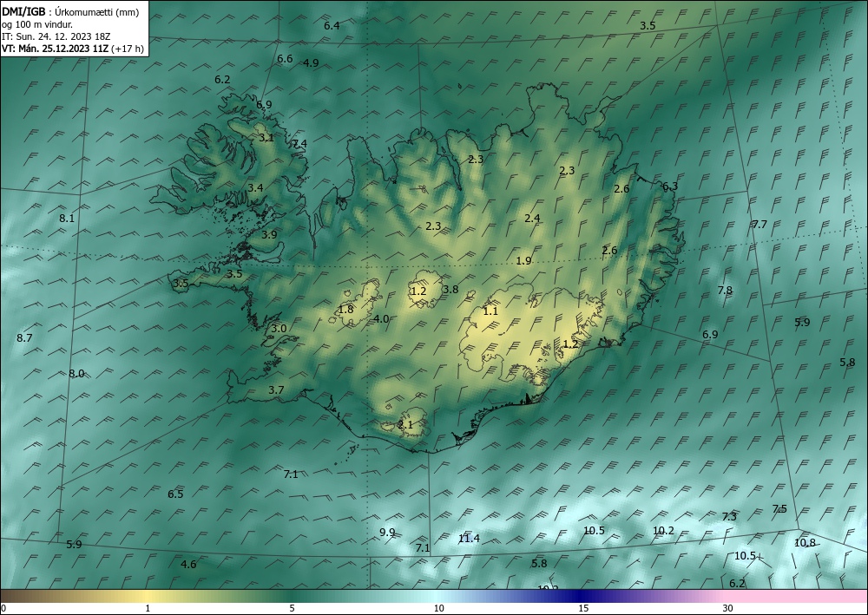Screen dimensions: 868x615
Task: Click the 6.6 value on the map
Action: pos(285,59)
